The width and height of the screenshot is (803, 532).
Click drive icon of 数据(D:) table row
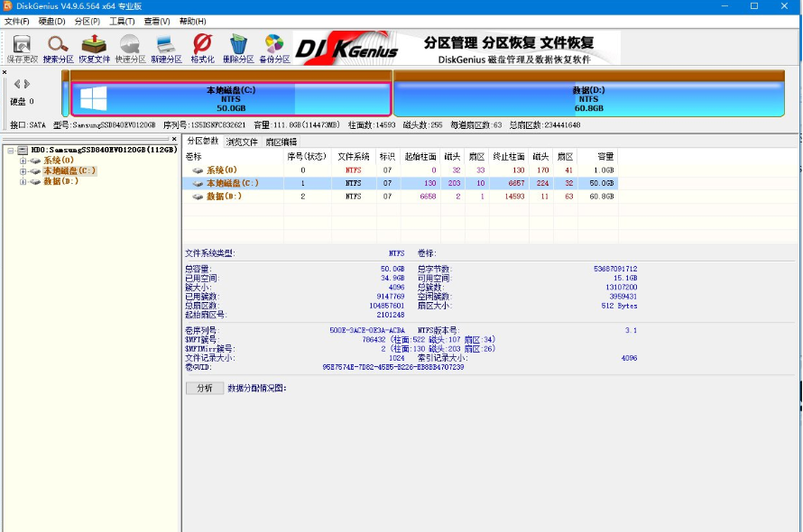tap(198, 197)
